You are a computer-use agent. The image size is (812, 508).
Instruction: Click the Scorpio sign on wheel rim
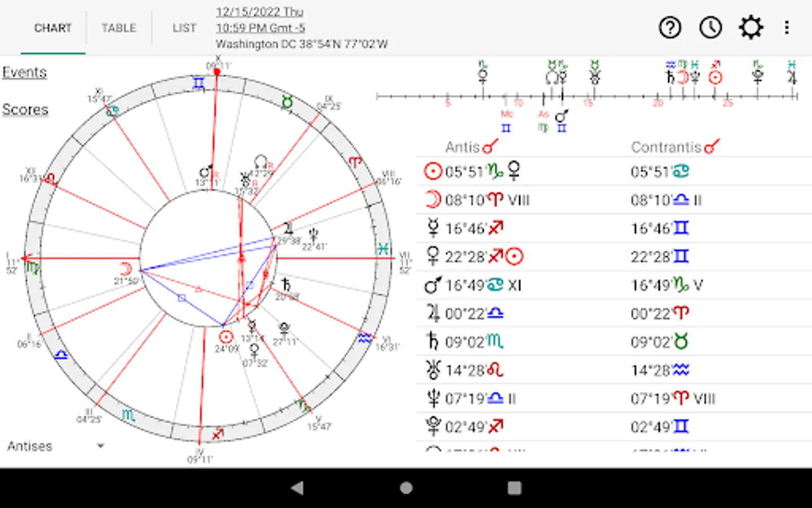pyautogui.click(x=129, y=415)
